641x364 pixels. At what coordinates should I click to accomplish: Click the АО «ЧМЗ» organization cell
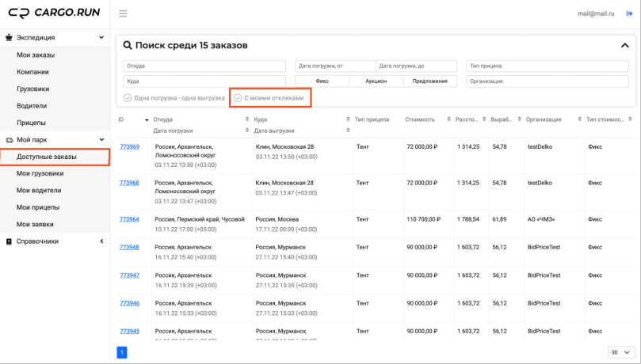[x=541, y=219]
